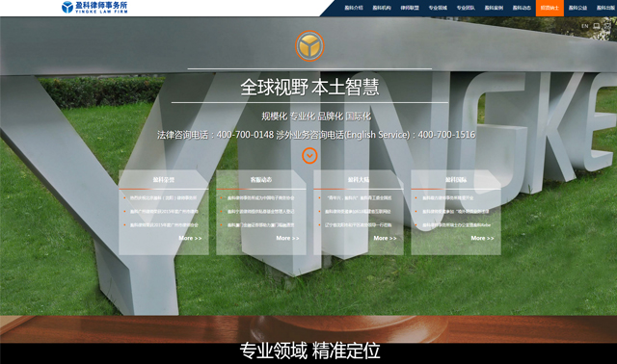
Task: Click the 盈科荣誉 card heading
Action: 164,180
